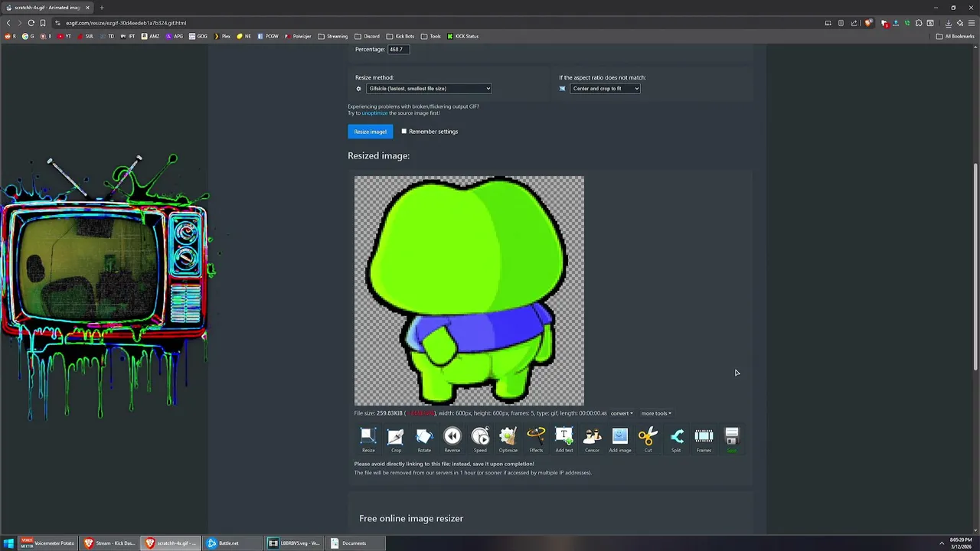This screenshot has width=980, height=551.
Task: Select the Rotate tool
Action: pos(424,440)
